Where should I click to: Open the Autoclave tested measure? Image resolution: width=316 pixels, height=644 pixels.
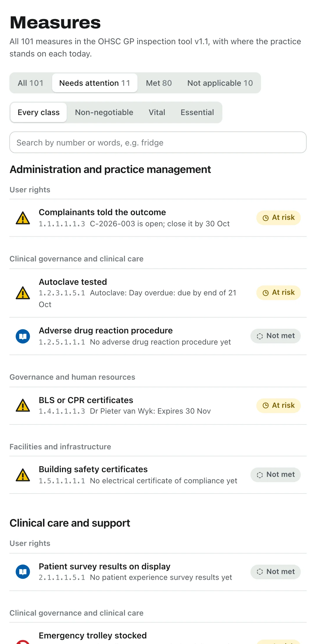pos(158,293)
